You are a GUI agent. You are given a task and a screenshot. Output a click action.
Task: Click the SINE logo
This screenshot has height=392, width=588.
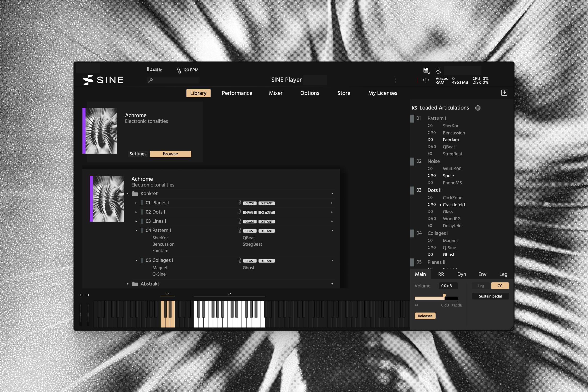point(103,80)
